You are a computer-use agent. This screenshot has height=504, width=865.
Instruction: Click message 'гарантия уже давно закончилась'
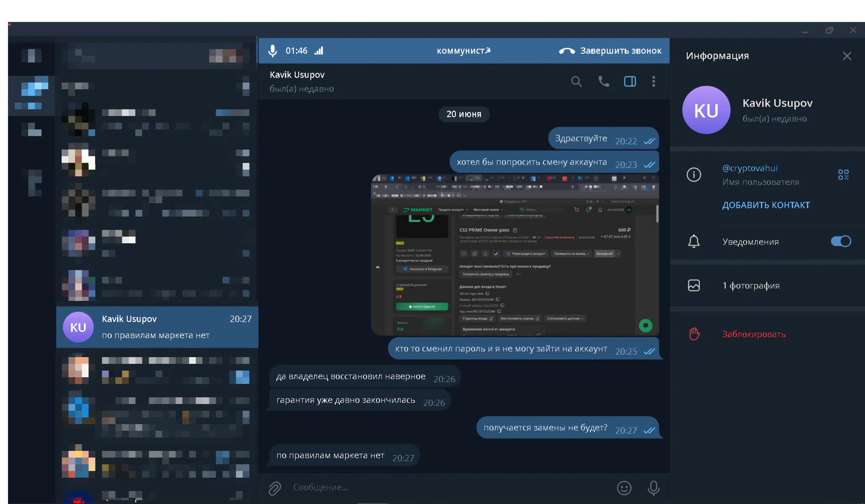tap(360, 400)
